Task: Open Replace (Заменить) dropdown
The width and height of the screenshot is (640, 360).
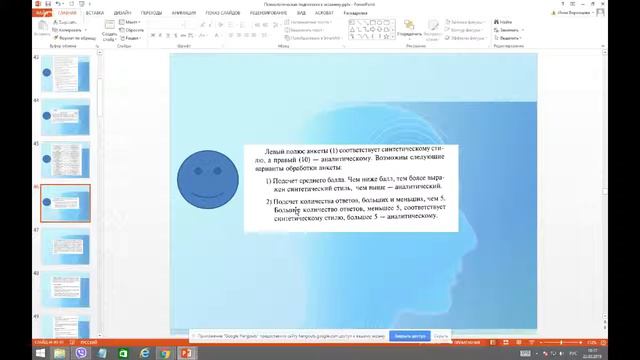Action: [x=509, y=30]
